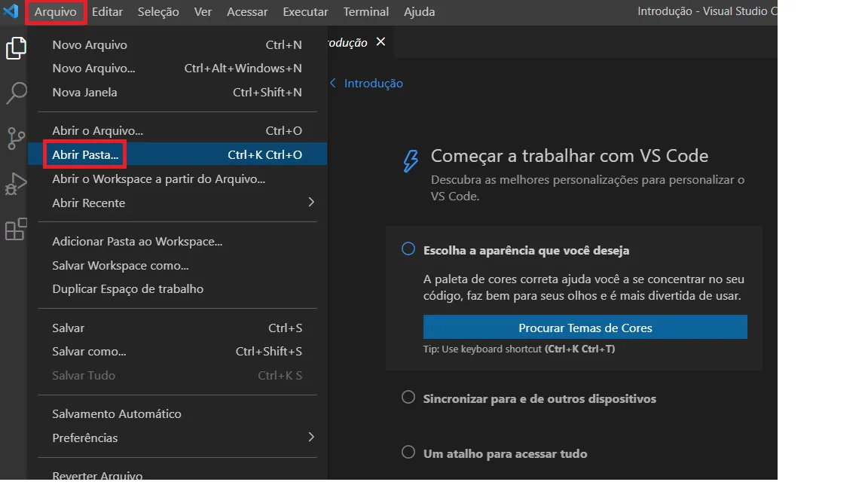Viewport: 868px width, 488px height.
Task: Click the back chevron beside Introdução
Action: (x=333, y=83)
